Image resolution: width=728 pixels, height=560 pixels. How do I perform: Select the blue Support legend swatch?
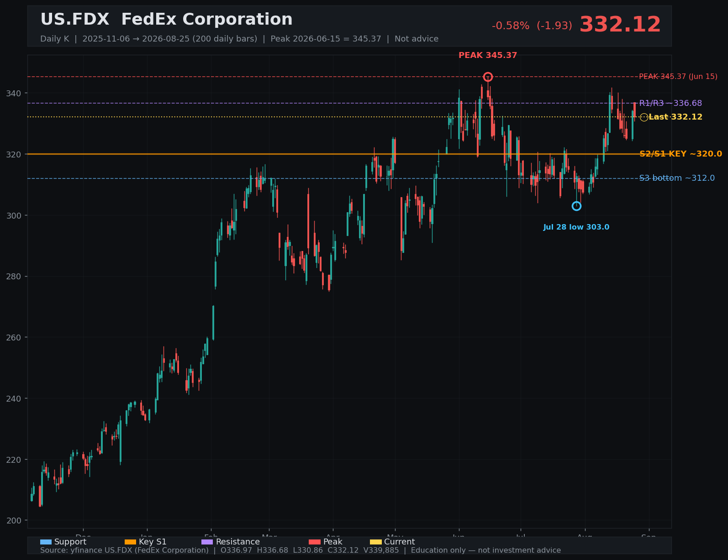click(46, 542)
